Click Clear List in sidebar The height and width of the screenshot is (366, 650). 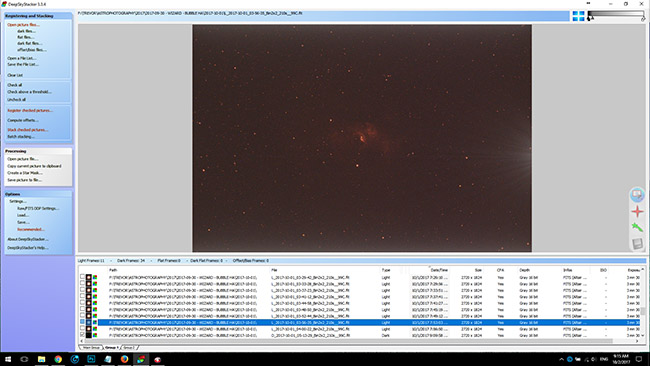click(15, 75)
